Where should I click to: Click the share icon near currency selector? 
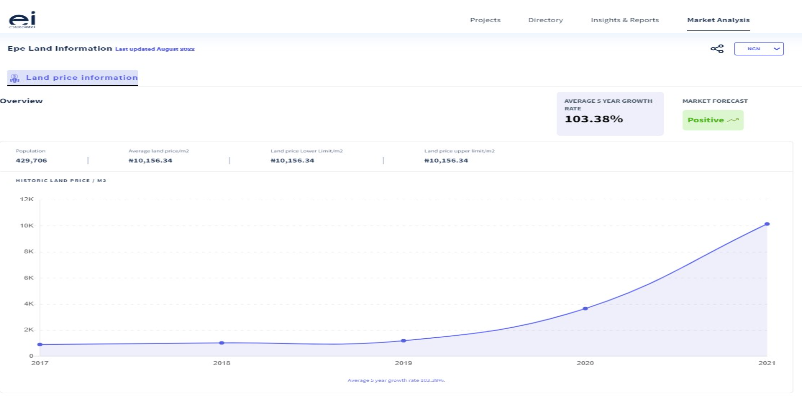point(716,48)
